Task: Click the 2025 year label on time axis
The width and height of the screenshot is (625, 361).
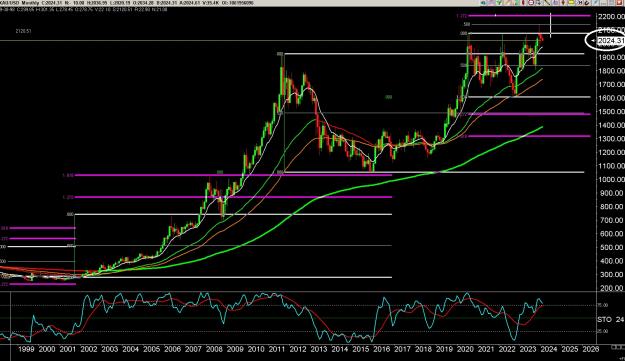Action: tap(570, 349)
